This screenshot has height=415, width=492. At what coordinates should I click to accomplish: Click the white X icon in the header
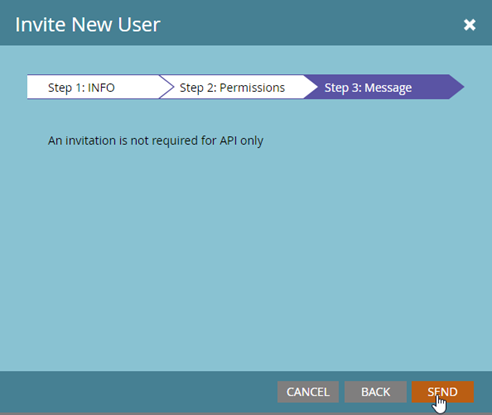click(469, 25)
